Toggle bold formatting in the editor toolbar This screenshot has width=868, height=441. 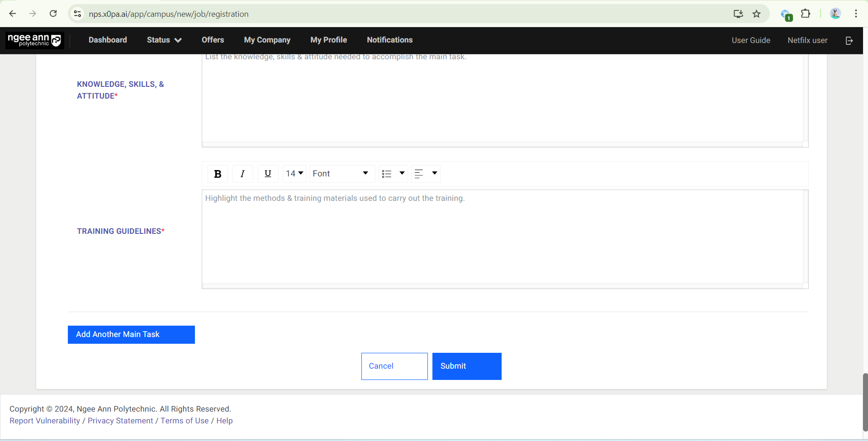pyautogui.click(x=218, y=174)
